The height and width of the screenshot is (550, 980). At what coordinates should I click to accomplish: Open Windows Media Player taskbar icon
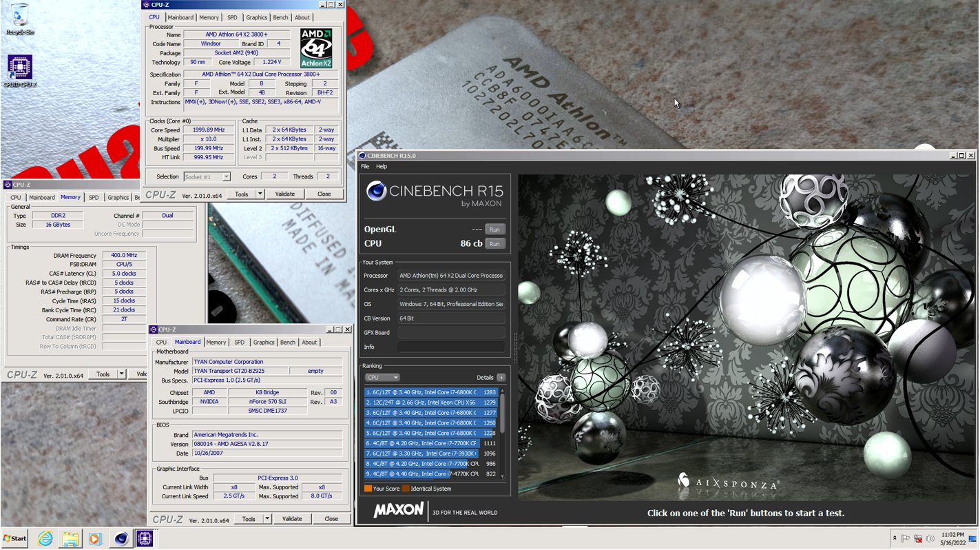[95, 539]
